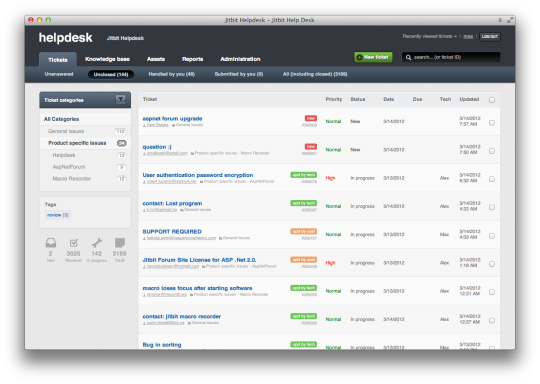Show All tickets including closed
The width and height of the screenshot is (540, 384).
coord(315,74)
